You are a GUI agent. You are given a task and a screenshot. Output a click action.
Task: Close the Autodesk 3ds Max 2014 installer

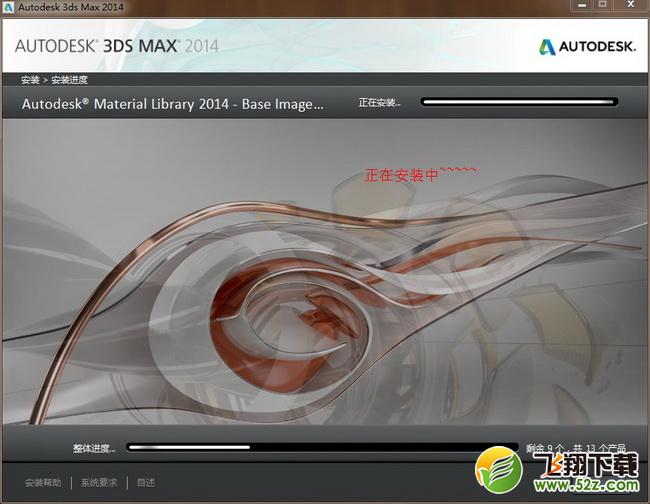click(631, 5)
